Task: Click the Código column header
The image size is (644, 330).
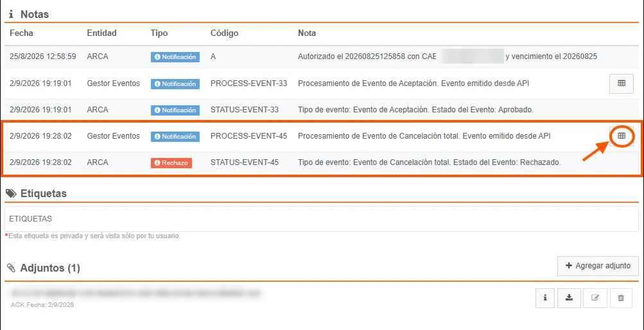Action: 224,33
